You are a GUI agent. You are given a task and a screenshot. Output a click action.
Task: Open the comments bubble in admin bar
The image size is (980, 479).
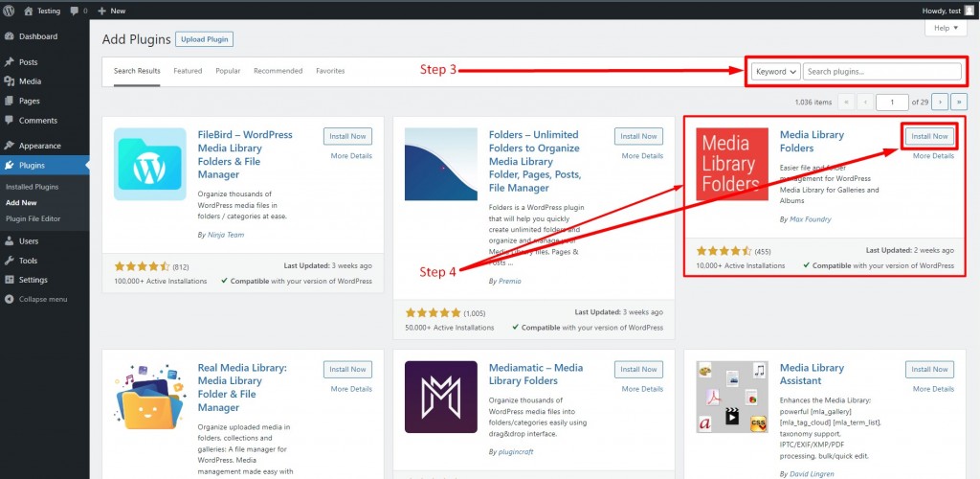pyautogui.click(x=78, y=11)
